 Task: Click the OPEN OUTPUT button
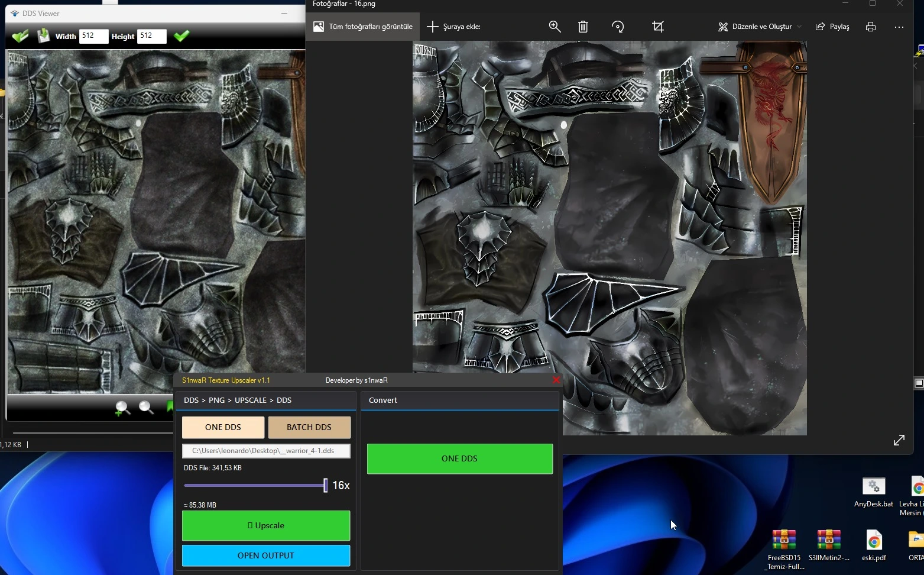point(265,555)
